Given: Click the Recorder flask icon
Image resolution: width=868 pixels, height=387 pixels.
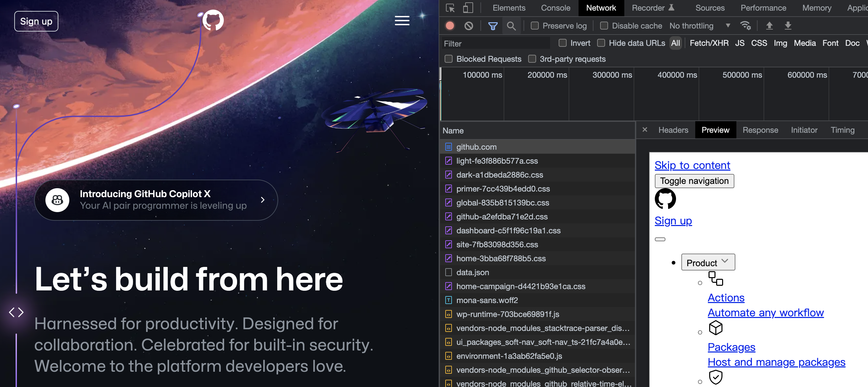Looking at the screenshot, I should [671, 7].
